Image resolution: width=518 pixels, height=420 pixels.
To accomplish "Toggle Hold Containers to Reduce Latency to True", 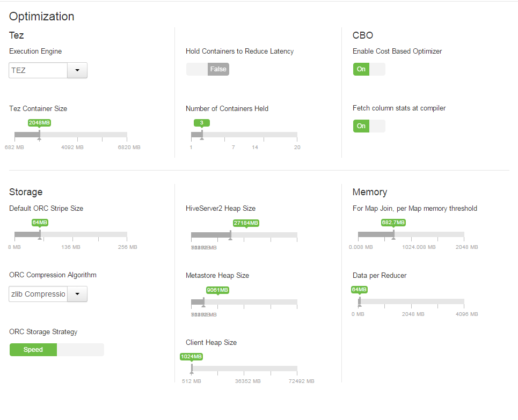I will point(196,69).
